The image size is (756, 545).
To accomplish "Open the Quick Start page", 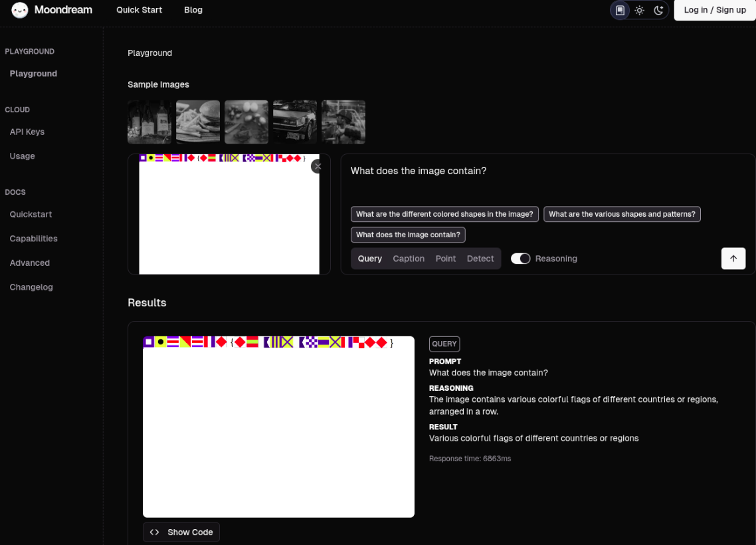I will tap(140, 10).
